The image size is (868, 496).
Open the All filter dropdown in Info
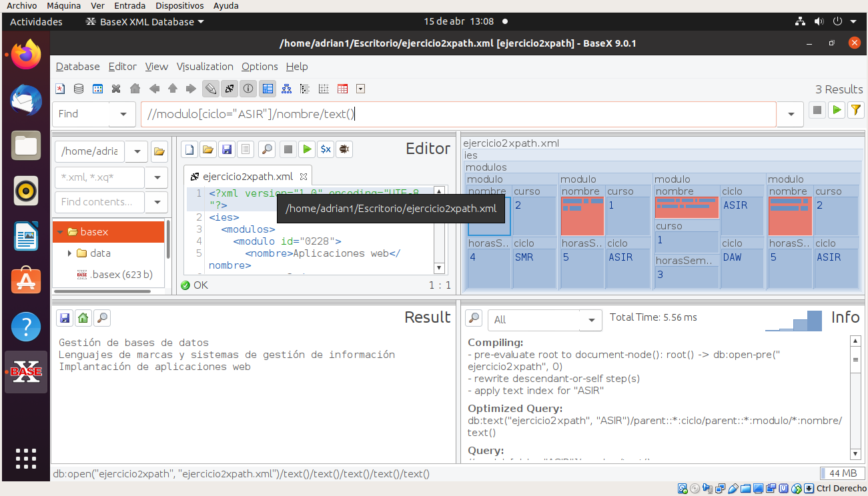pos(591,320)
